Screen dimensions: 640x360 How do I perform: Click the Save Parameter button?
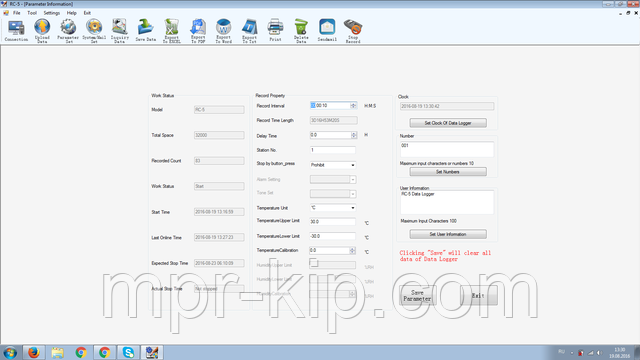[417, 296]
